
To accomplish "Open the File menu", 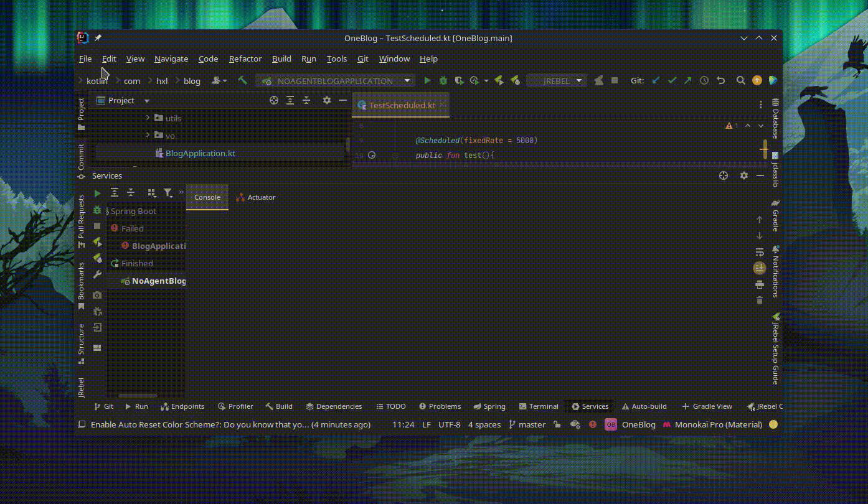I will point(85,58).
